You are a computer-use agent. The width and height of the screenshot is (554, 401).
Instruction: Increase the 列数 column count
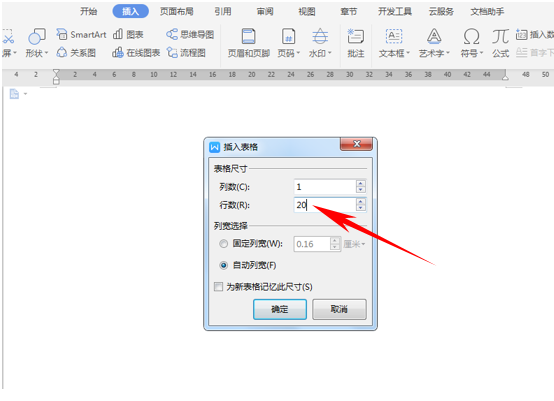[x=360, y=183]
